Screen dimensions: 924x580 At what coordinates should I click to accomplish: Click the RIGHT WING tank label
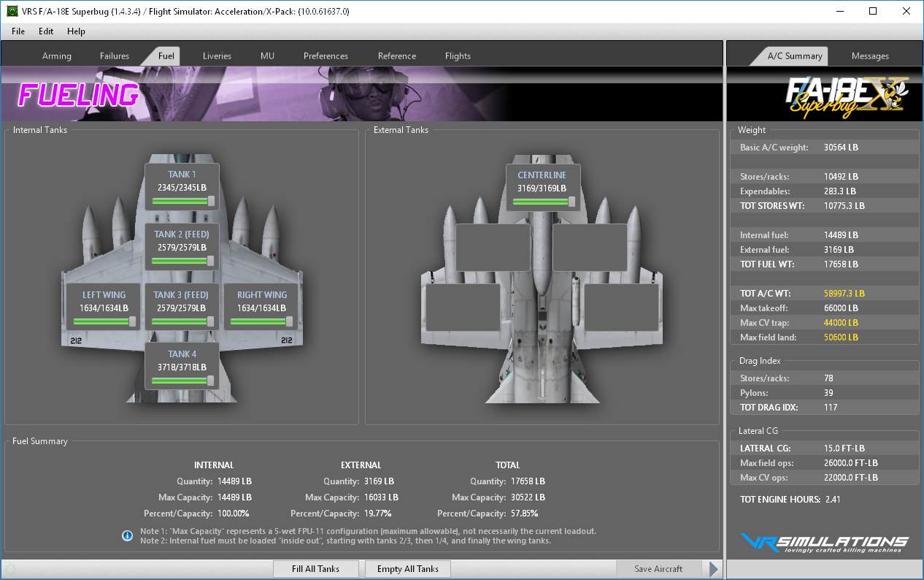tap(261, 295)
